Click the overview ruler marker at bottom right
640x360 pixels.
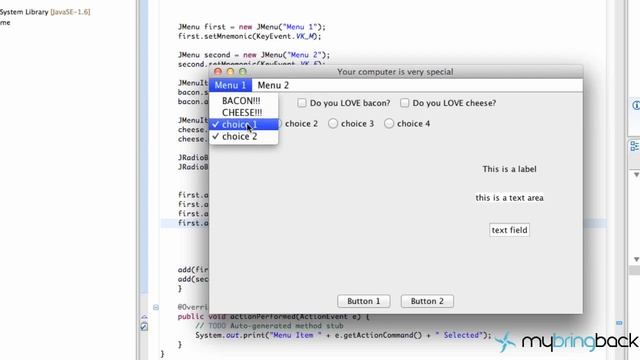tap(619, 323)
